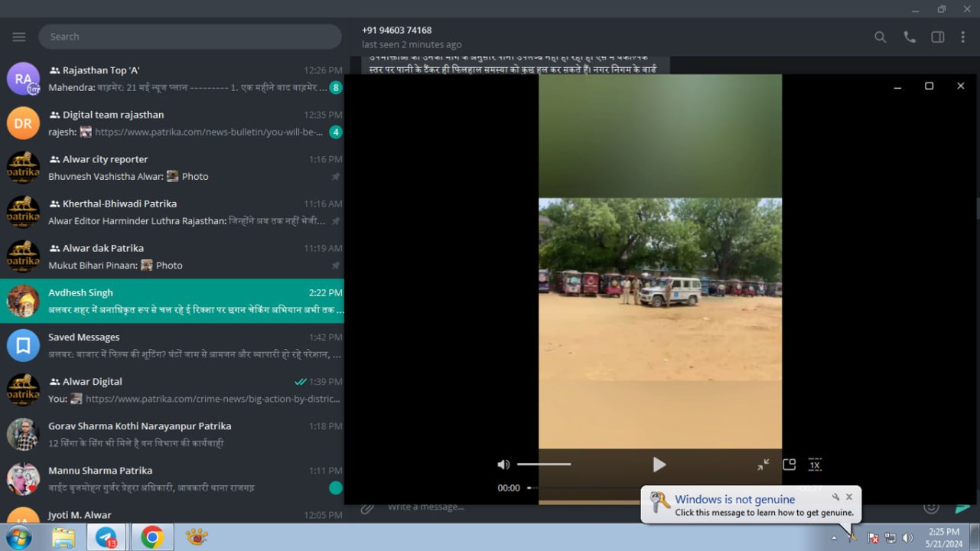The width and height of the screenshot is (980, 551).
Task: Open Gorav Sharma Kothi Narayanpur Patrika chat
Action: [x=172, y=434]
